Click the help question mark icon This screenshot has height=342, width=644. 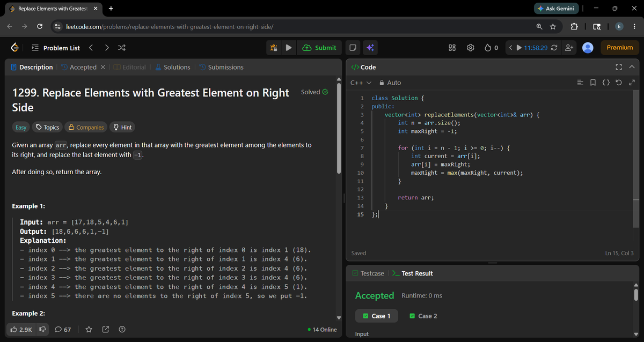[122, 330]
